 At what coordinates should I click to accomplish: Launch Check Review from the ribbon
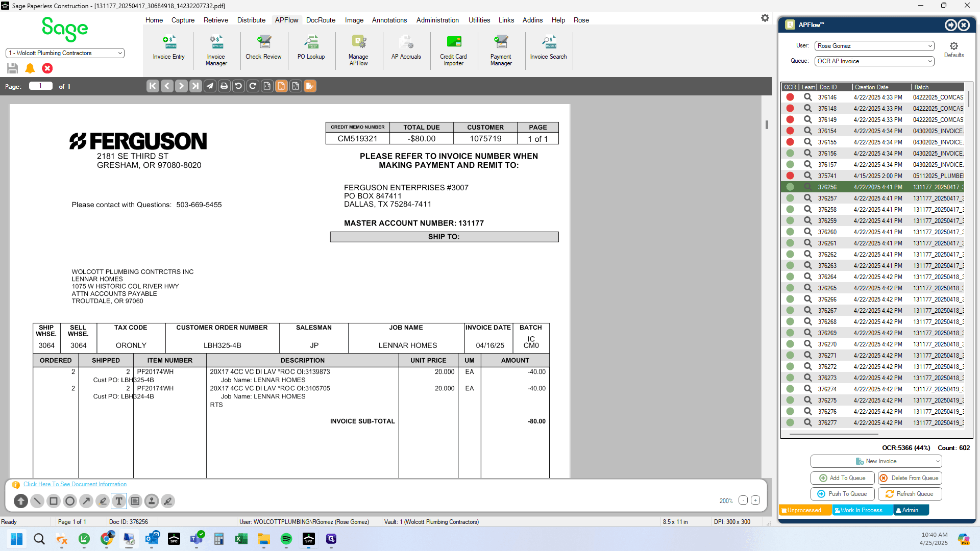pyautogui.click(x=263, y=48)
